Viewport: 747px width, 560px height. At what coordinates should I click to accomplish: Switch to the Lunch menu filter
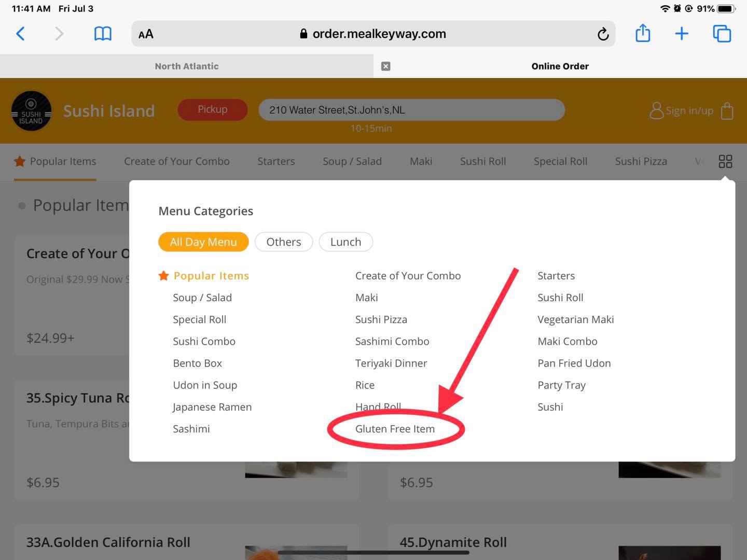pos(345,242)
